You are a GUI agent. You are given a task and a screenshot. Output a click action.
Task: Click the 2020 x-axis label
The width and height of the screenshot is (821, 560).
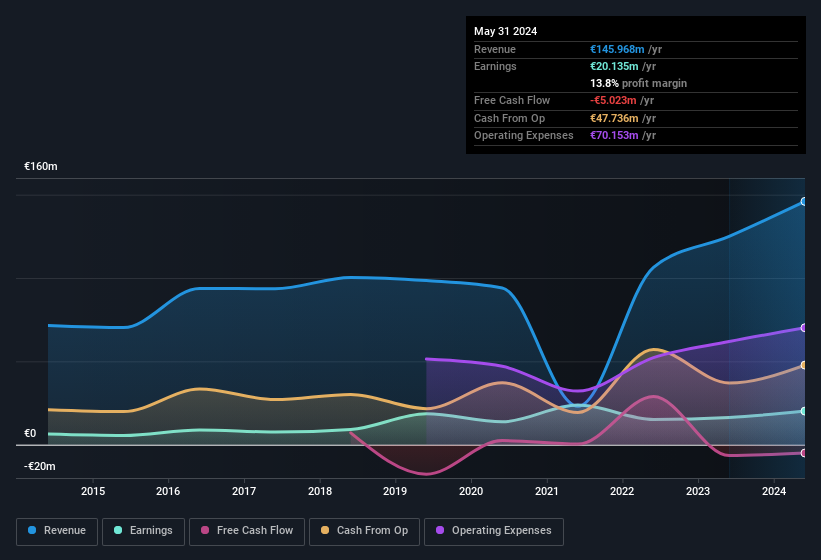(x=471, y=491)
